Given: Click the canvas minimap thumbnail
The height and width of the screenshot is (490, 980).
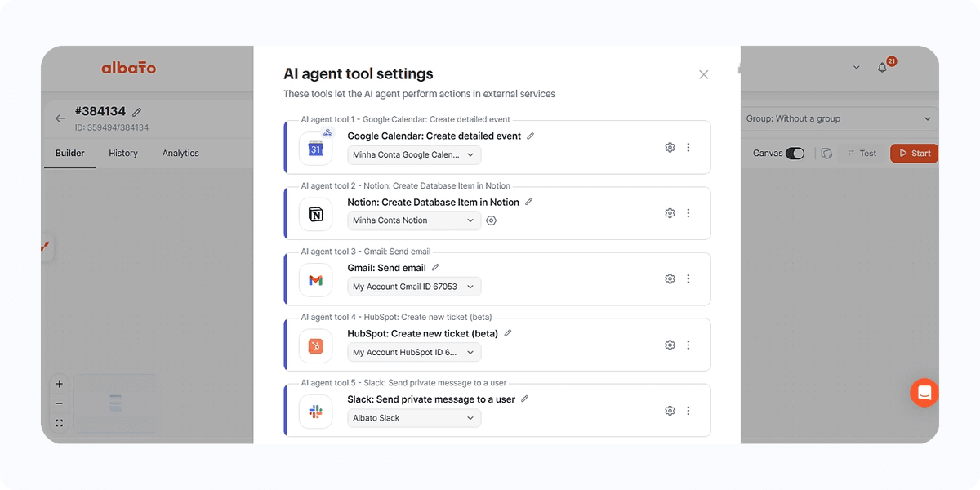Looking at the screenshot, I should pos(116,403).
